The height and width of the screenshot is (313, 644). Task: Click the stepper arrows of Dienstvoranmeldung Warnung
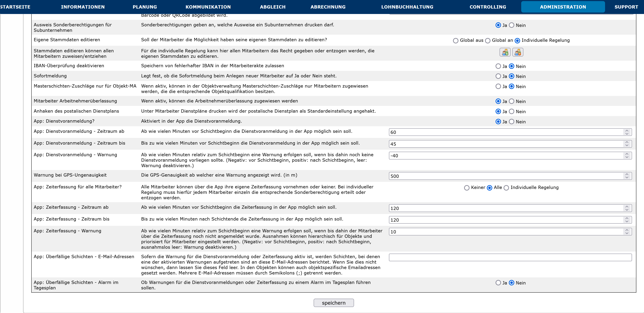coord(627,156)
